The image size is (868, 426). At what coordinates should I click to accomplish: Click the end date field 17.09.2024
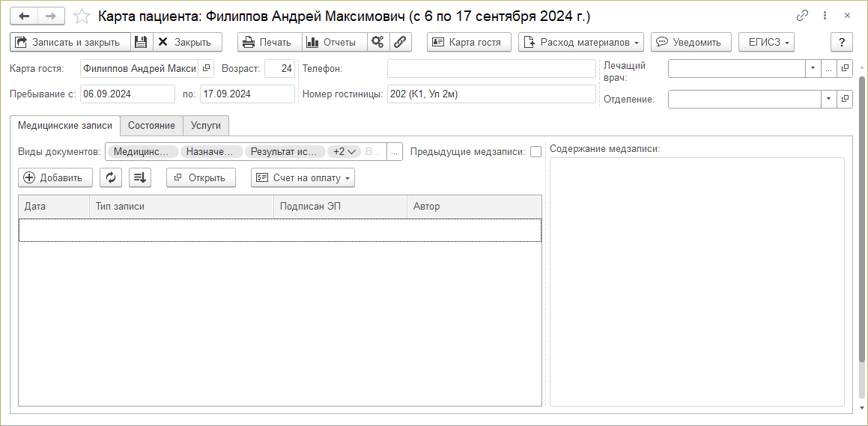[x=247, y=94]
